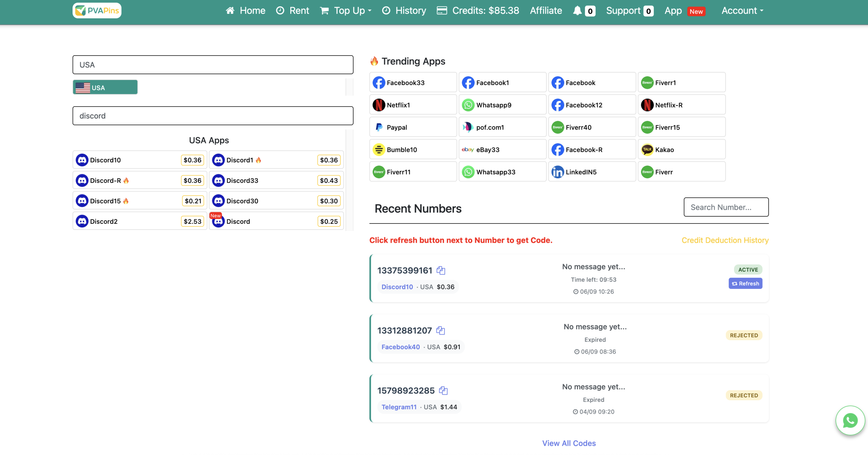Click the phone number 13375399161

tap(405, 270)
